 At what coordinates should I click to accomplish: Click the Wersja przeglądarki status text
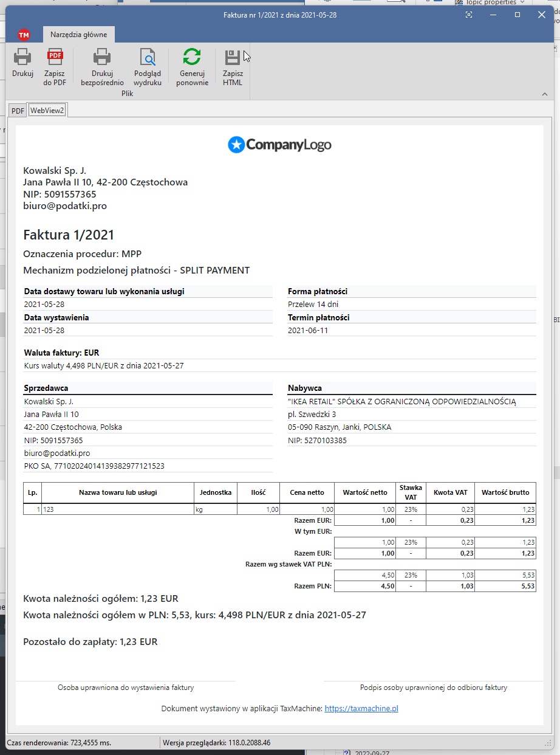[x=217, y=742]
